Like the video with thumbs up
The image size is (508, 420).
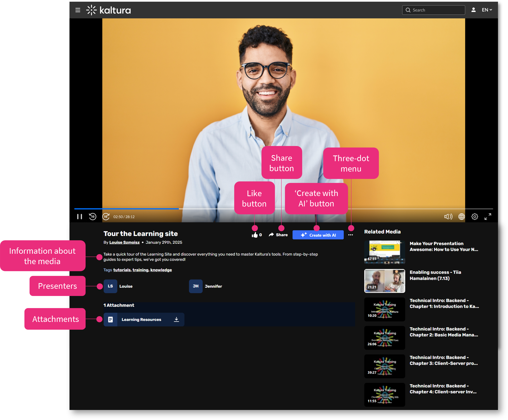pos(255,235)
